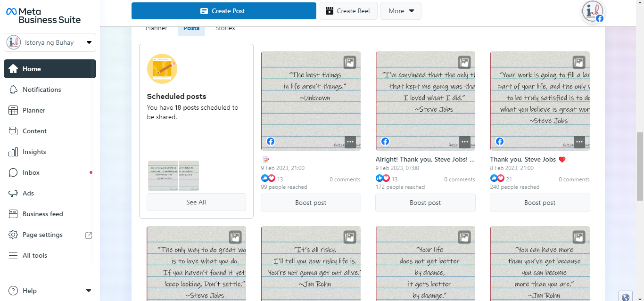Click the Create Post button
The image size is (644, 301).
tap(224, 11)
